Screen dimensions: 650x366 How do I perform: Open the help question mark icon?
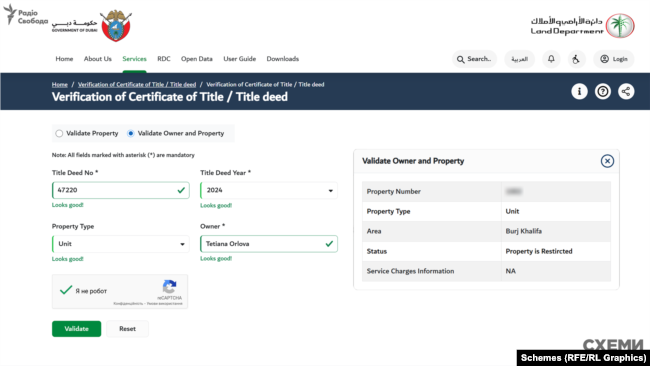(x=603, y=91)
